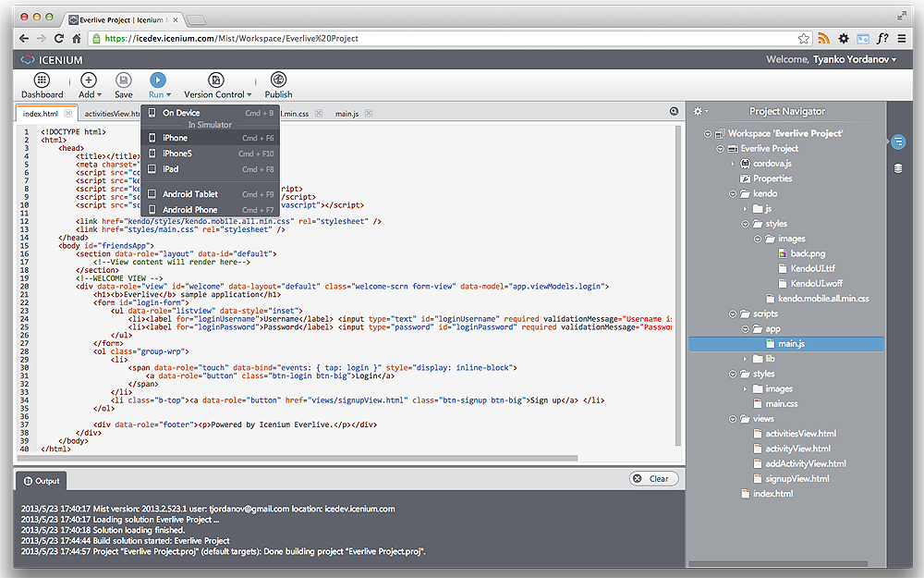Click the editor vertical scrollbar
This screenshot has width=924, height=578.
(677, 287)
